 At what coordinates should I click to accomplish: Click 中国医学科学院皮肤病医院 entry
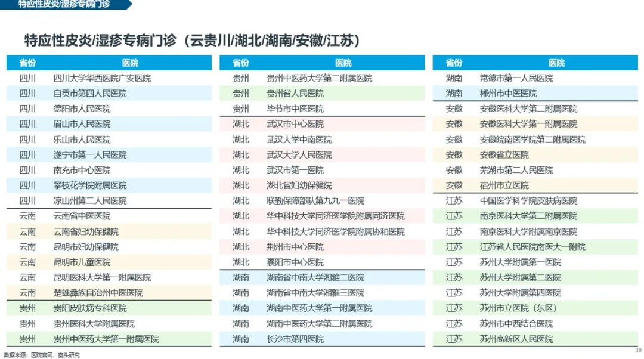(x=528, y=201)
